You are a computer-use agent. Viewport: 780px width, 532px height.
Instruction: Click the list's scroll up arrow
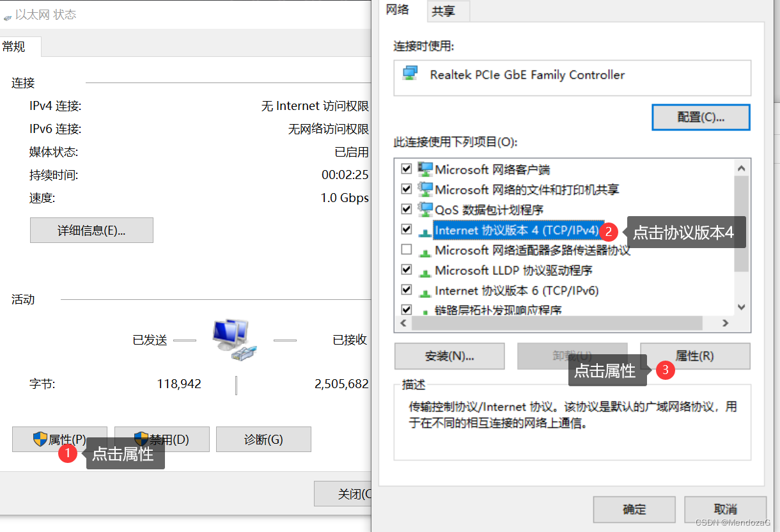pos(742,168)
